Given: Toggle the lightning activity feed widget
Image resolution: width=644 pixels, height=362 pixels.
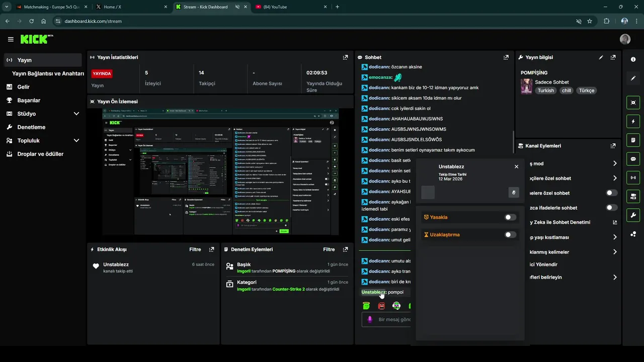Looking at the screenshot, I should (x=633, y=121).
